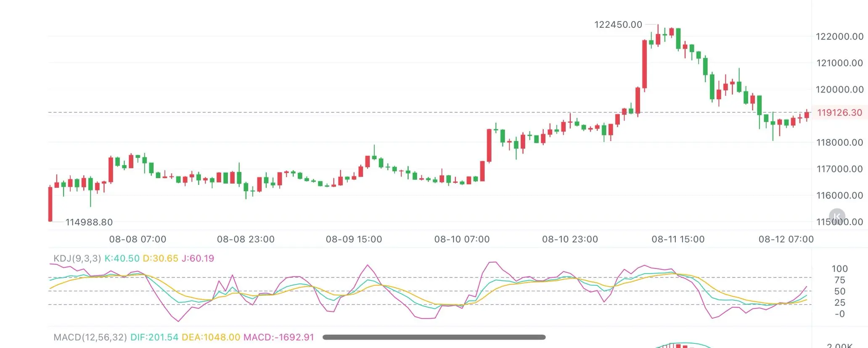Viewport: 868px width, 348px height.
Task: Click the 120000.00 price axis label
Action: tap(840, 90)
